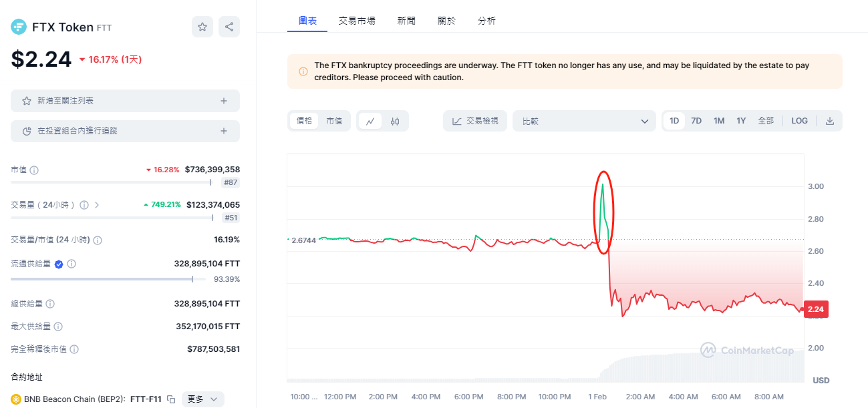Click the #87 market cap rank badge
Viewport: 868px width, 408px height.
(x=231, y=182)
